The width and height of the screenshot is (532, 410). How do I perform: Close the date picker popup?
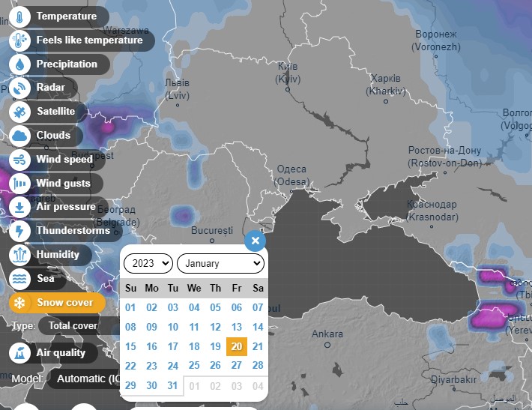(256, 241)
